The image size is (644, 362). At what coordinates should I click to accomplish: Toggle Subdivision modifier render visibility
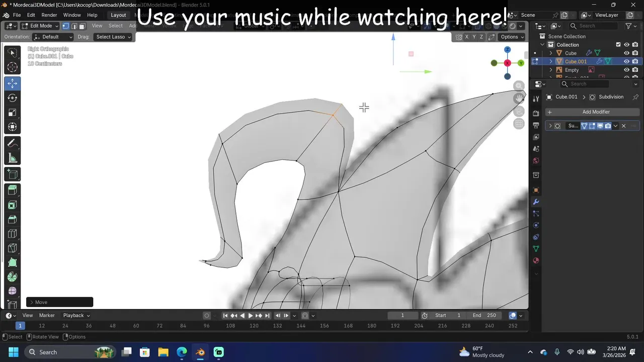(608, 126)
